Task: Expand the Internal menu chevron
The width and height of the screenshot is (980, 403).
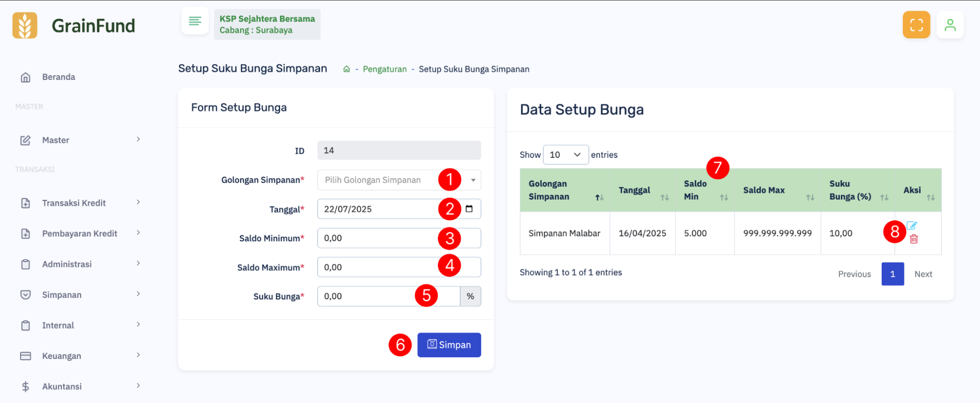Action: click(138, 325)
